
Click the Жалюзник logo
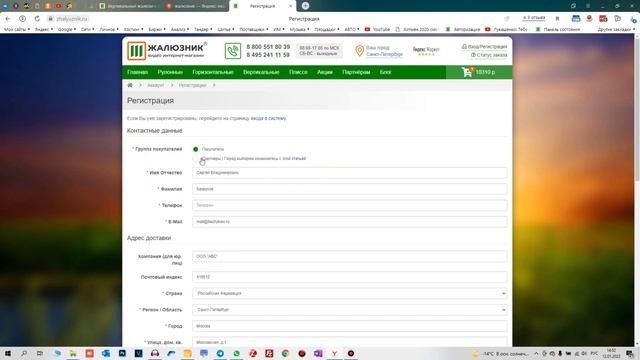tap(167, 51)
